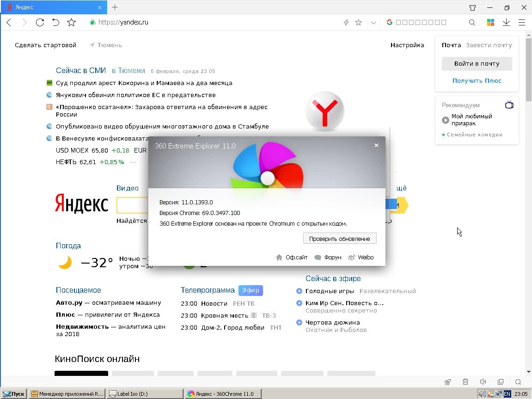Close the 360 Extreme Explorer about dialog
The image size is (532, 399).
coord(376,146)
